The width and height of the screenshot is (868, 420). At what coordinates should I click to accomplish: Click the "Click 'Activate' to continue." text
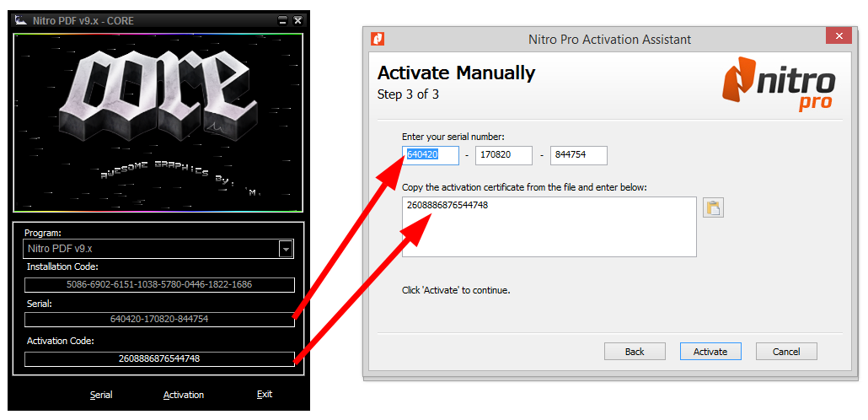click(x=456, y=290)
